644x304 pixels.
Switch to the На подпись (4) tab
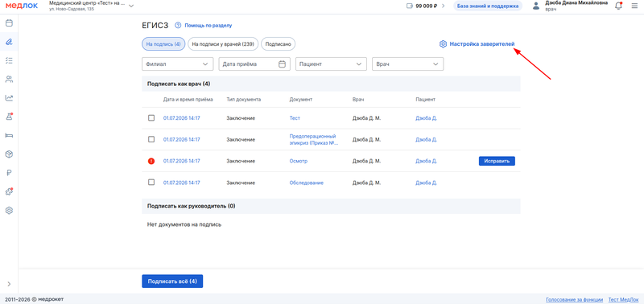tap(163, 44)
